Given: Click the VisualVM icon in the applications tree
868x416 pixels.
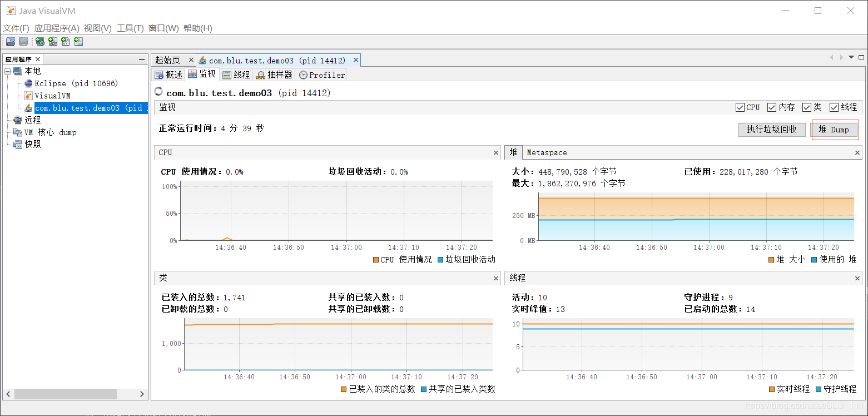Looking at the screenshot, I should pos(28,96).
